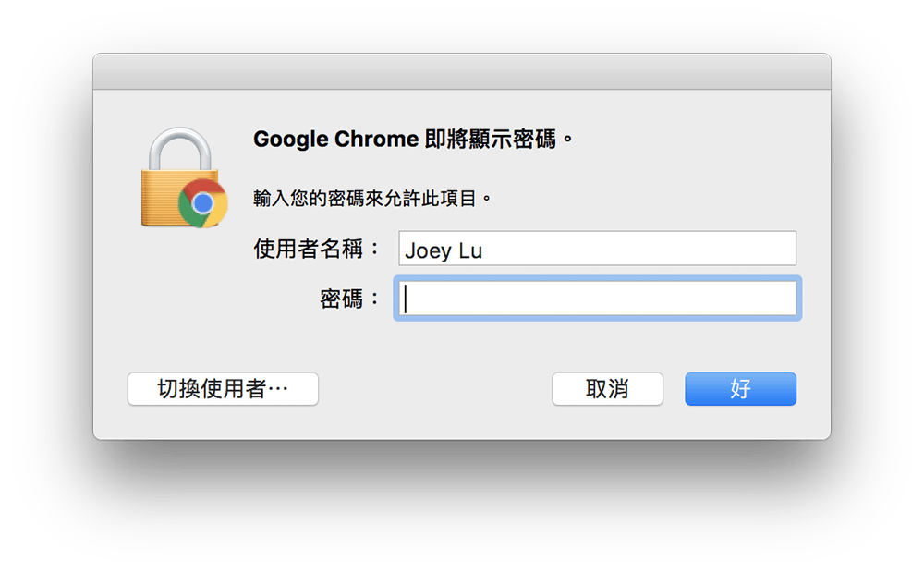Confirm with the blue 好 button
924x573 pixels.
tap(741, 388)
